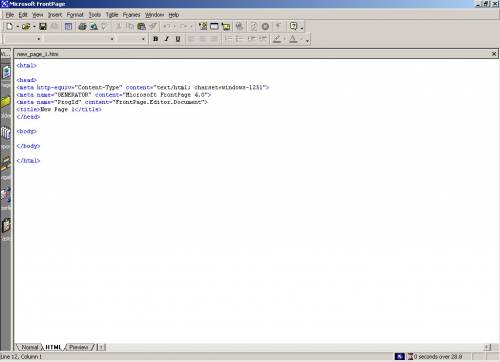Close the new_page_1.htm document pane
The height and width of the screenshot is (362, 500).
(494, 54)
